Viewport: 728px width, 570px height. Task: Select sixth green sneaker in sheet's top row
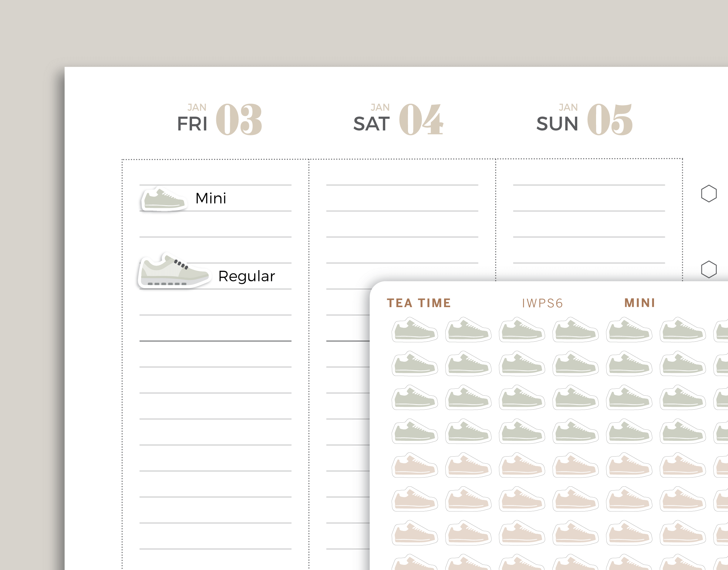click(682, 330)
